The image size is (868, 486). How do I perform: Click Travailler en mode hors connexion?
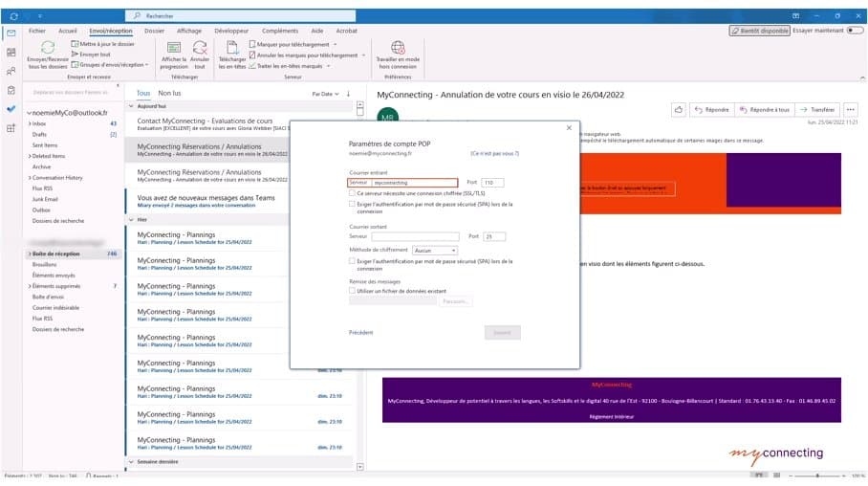pyautogui.click(x=398, y=55)
